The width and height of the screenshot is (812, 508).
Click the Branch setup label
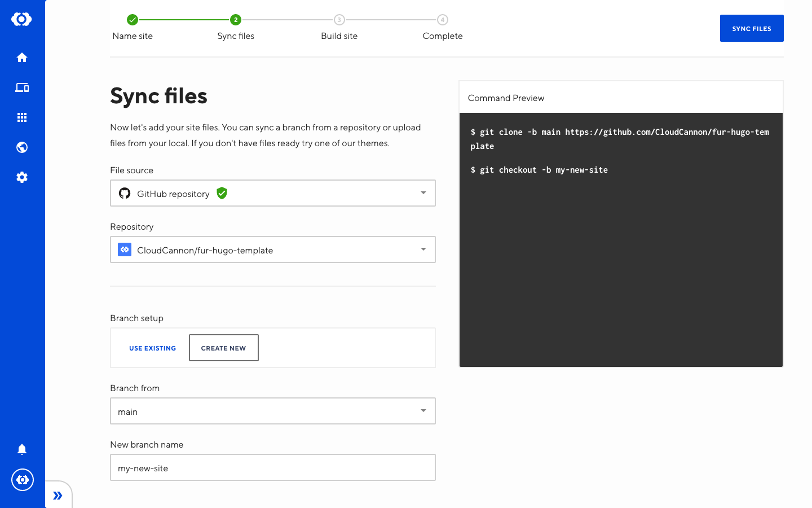137,318
